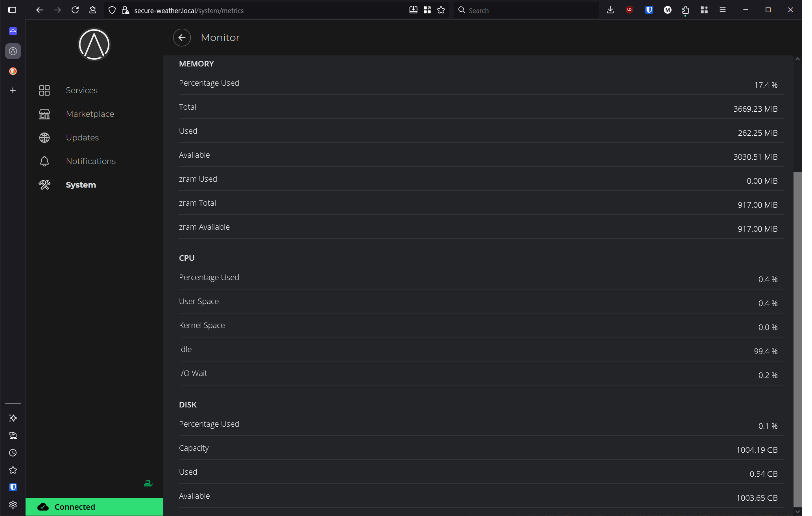Open the downloads panel arrow
The height and width of the screenshot is (516, 812).
(x=611, y=10)
